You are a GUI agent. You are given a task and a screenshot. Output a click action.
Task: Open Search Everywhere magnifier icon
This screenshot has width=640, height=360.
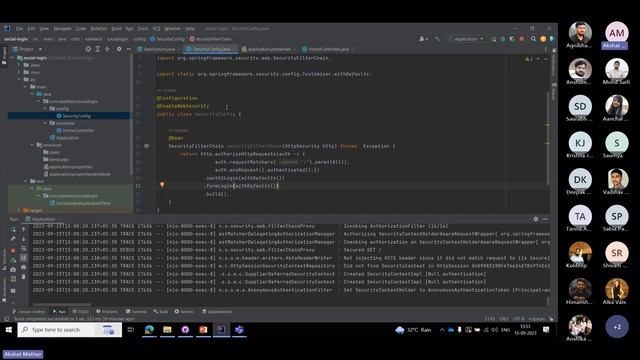click(x=533, y=39)
